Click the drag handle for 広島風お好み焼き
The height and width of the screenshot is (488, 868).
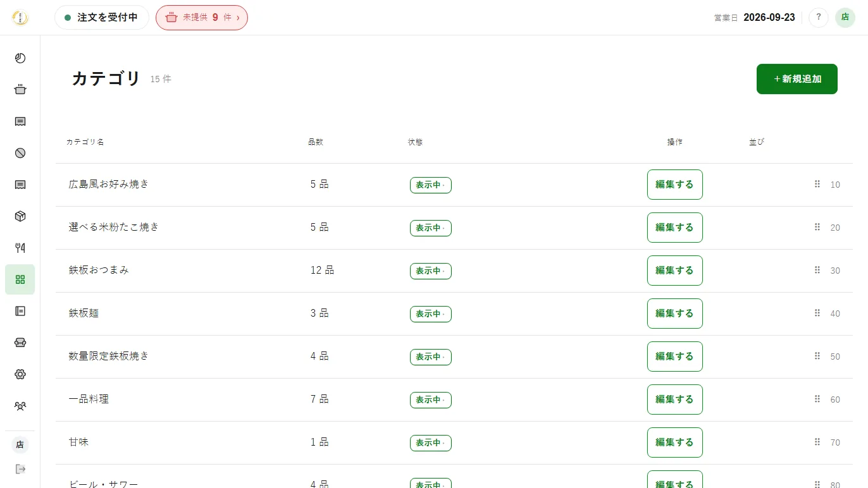(x=817, y=184)
